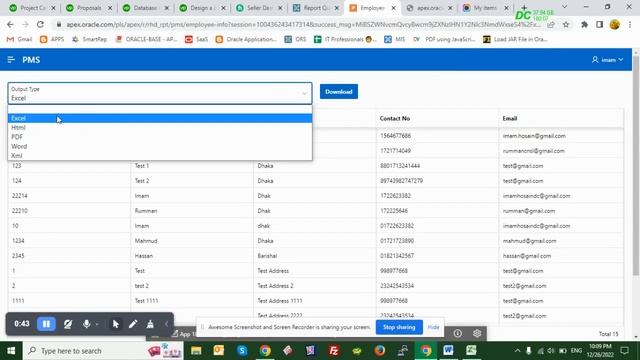Open the browser side panel icon
The width and height of the screenshot is (640, 360).
coord(599,24)
